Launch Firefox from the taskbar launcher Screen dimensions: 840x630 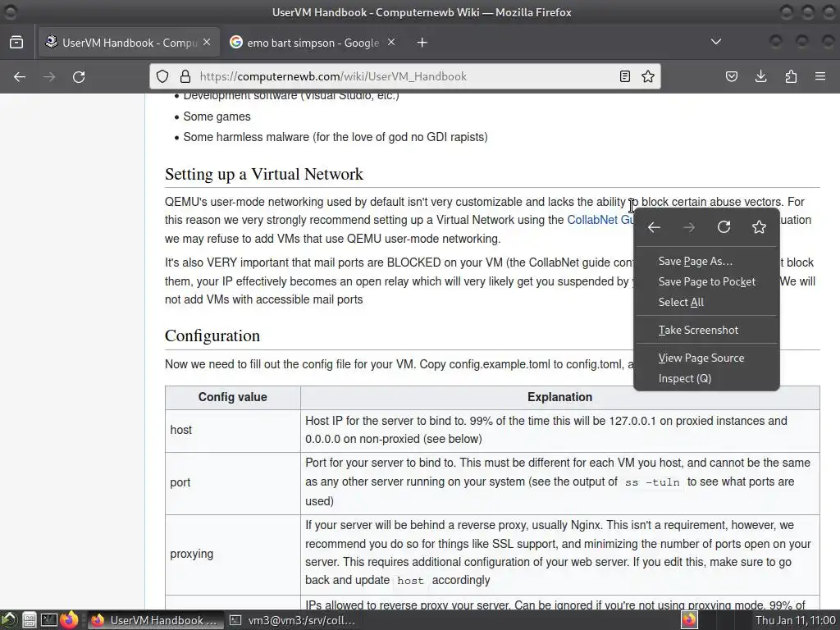(69, 620)
